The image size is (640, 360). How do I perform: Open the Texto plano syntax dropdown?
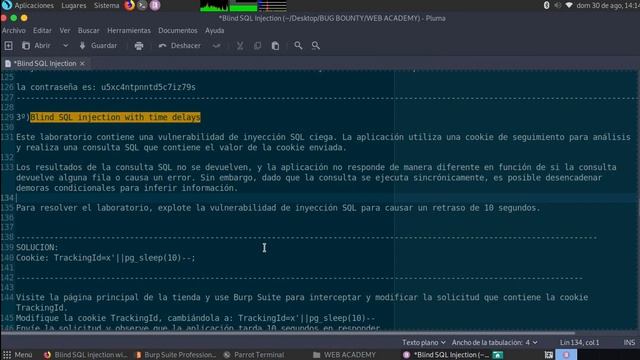click(423, 342)
